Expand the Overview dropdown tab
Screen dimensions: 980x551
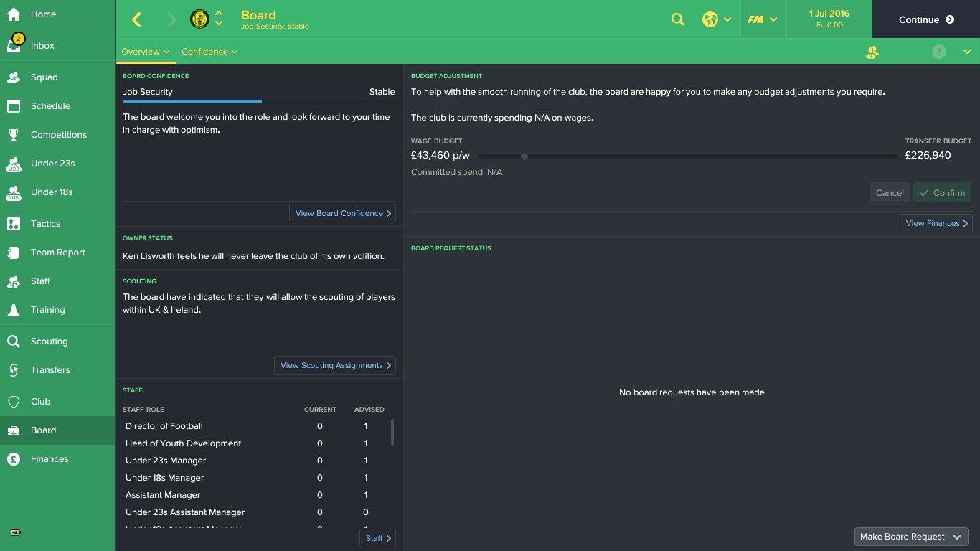pyautogui.click(x=145, y=52)
